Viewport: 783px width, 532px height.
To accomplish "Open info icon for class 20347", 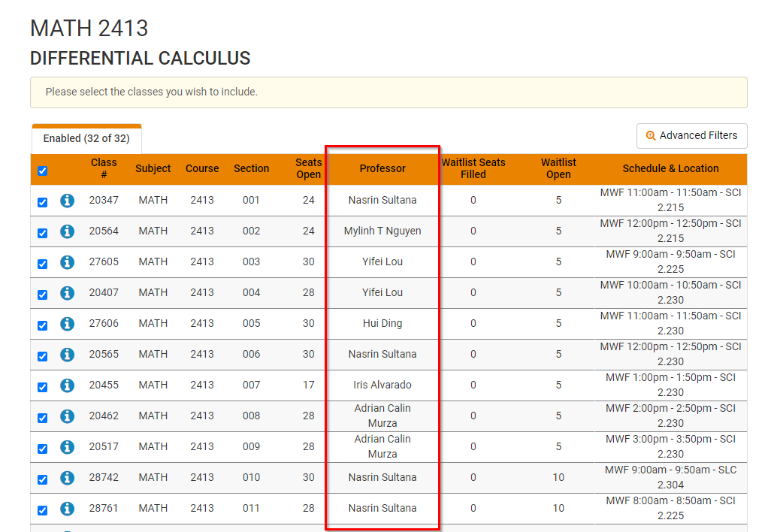I will 67,201.
